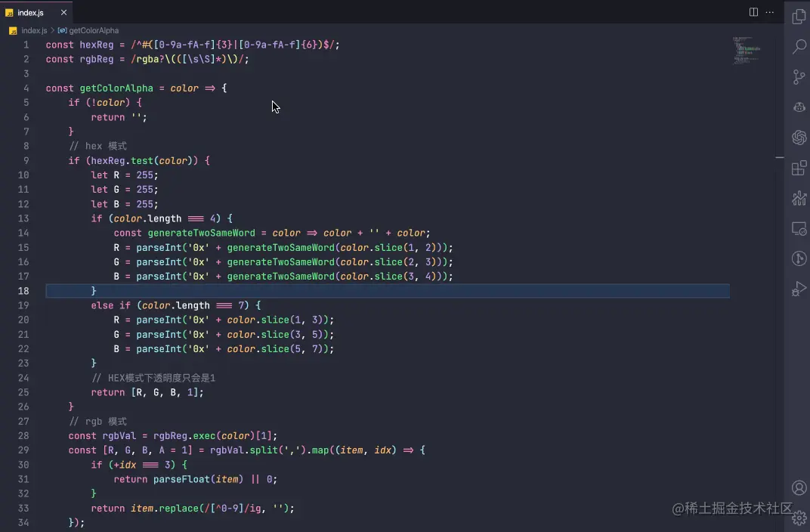Open the Git Graph circular icon
The height and width of the screenshot is (532, 810).
pos(799,258)
